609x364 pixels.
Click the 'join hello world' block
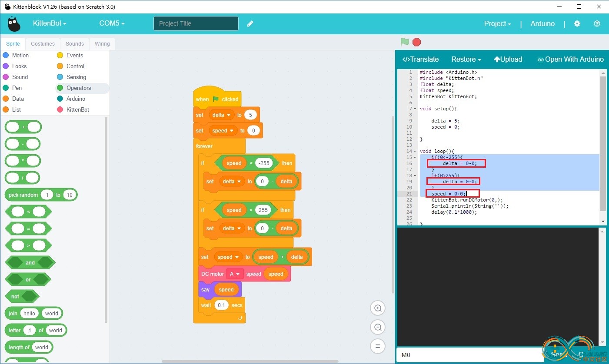tap(34, 313)
